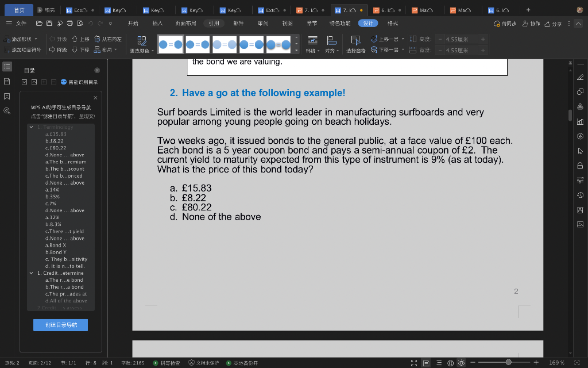Viewport: 588px width, 368px height.
Task: Select the 添加形状 (Add Shape) icon
Action: coord(7,38)
